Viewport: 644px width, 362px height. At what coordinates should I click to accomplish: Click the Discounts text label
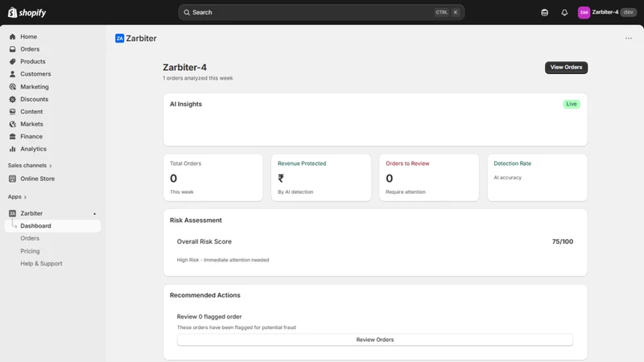[x=34, y=99]
